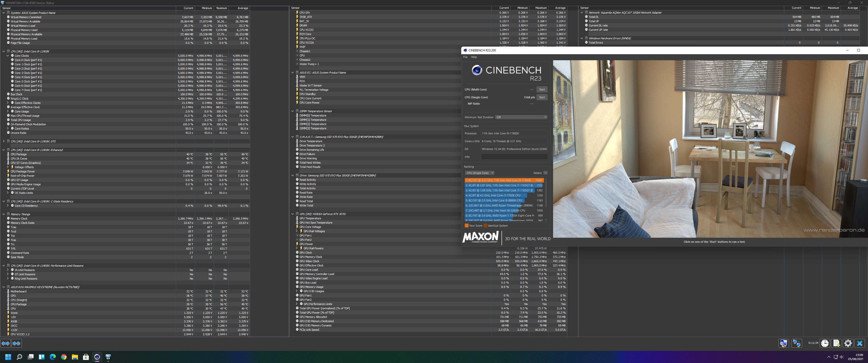The image size is (868, 363).
Task: Open Microsoft Store from taskbar
Action: tap(86, 357)
